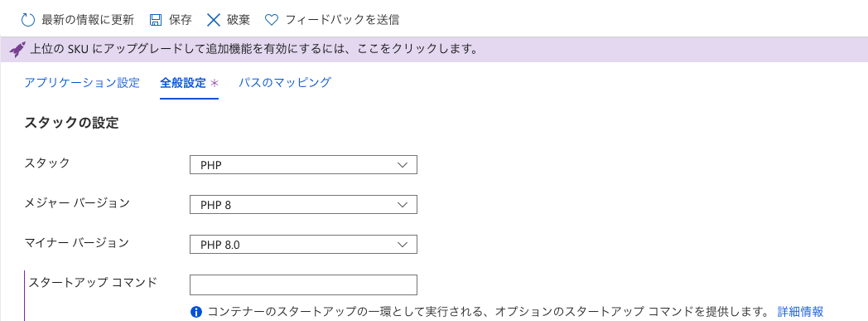Click the X discard icon
This screenshot has height=321, width=868.
(x=214, y=21)
